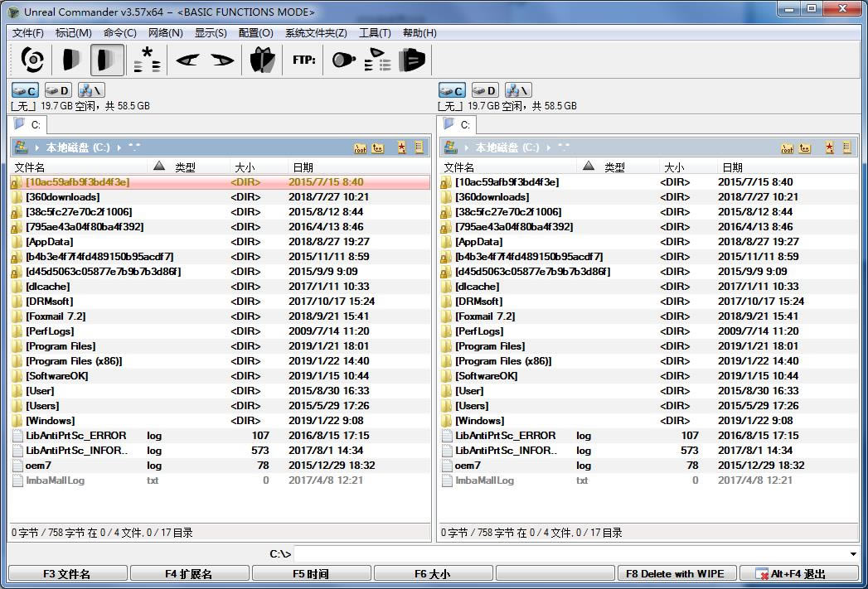The width and height of the screenshot is (868, 589).
Task: Click the F3 文件名 button
Action: [x=67, y=574]
